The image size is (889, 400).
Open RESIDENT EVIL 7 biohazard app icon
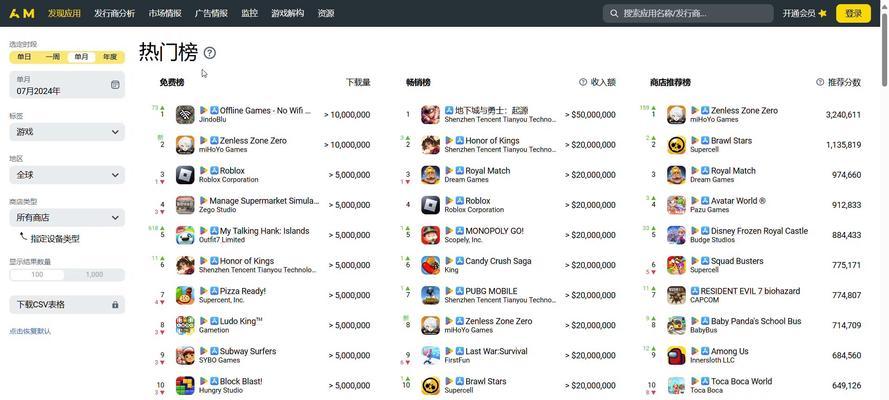[x=676, y=295]
